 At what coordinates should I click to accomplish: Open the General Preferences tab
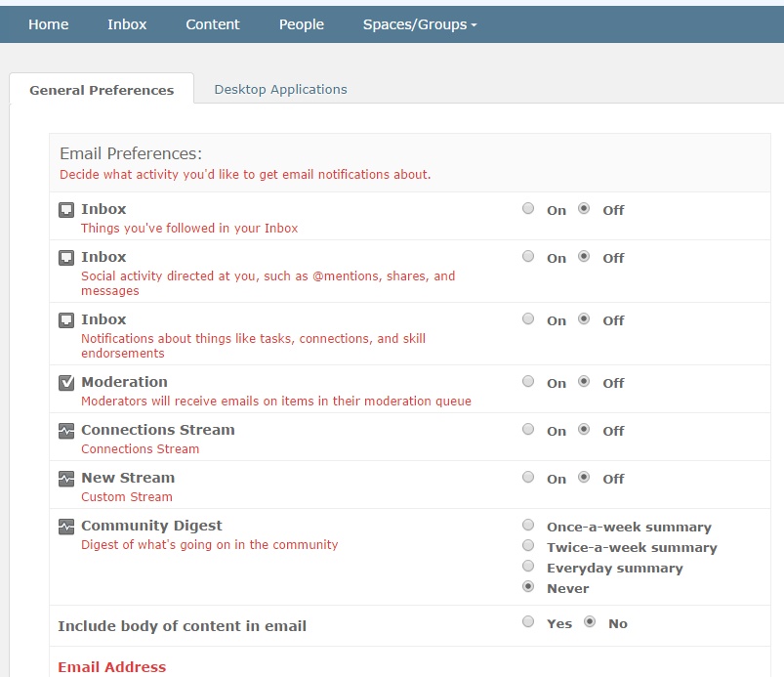(x=102, y=90)
